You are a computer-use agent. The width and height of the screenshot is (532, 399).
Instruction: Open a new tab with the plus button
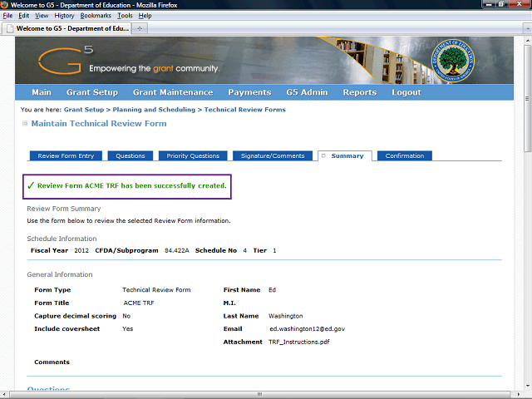coord(140,28)
